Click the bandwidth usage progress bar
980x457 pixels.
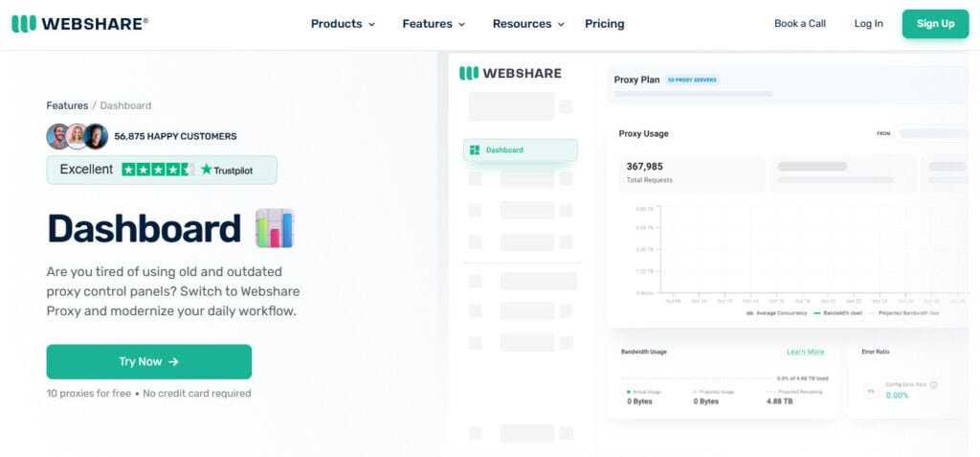pos(698,378)
